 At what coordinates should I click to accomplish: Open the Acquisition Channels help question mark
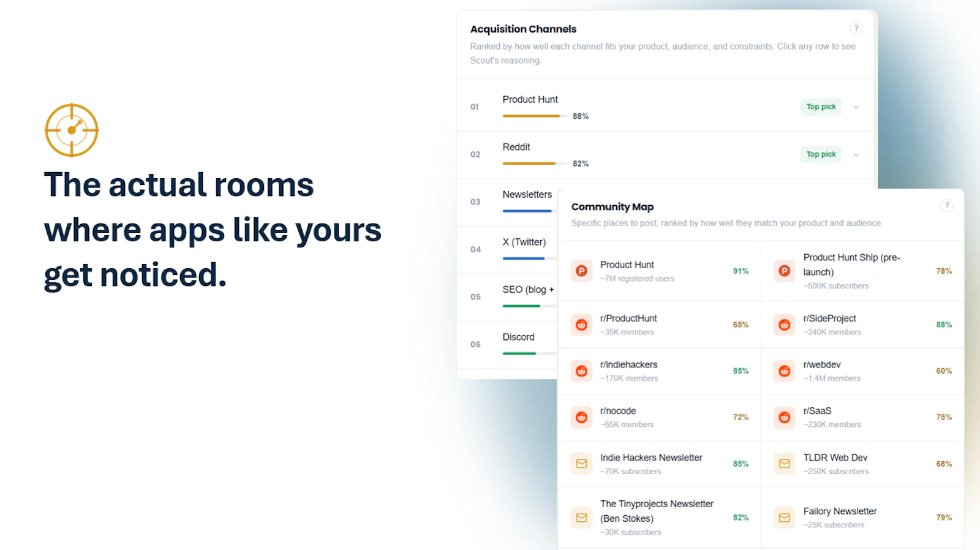[856, 28]
